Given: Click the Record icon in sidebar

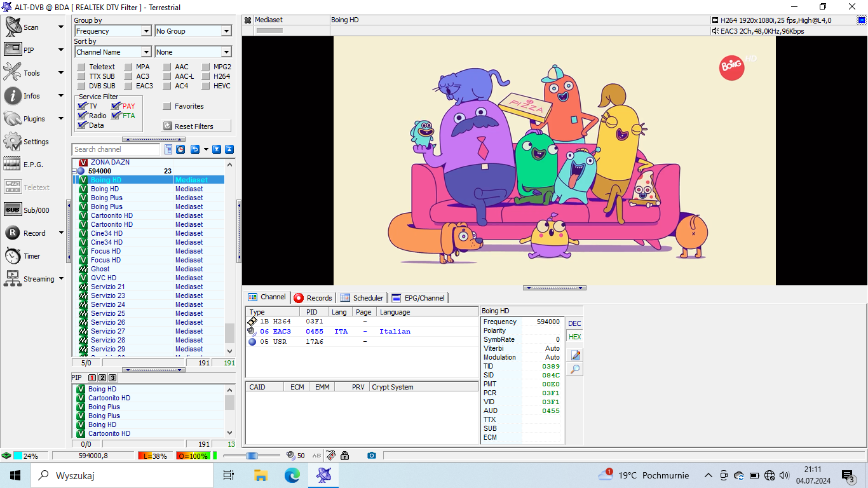Looking at the screenshot, I should pos(13,233).
